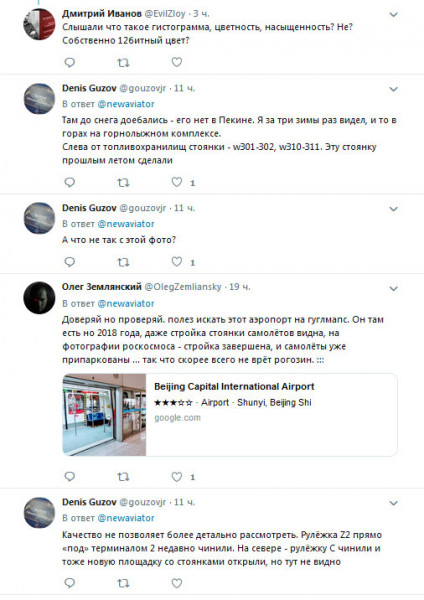Open @gouzovjr profile from the Рулёжка Z2 tweet

pyautogui.click(x=143, y=502)
